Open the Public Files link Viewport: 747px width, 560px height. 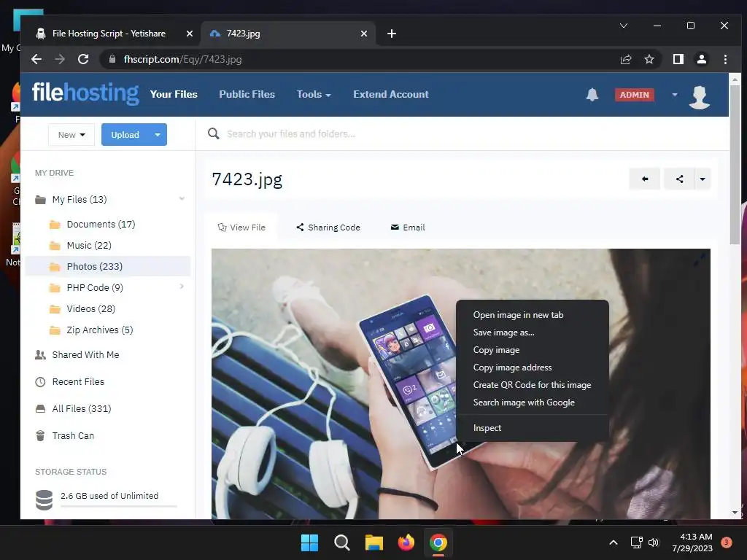pos(247,94)
